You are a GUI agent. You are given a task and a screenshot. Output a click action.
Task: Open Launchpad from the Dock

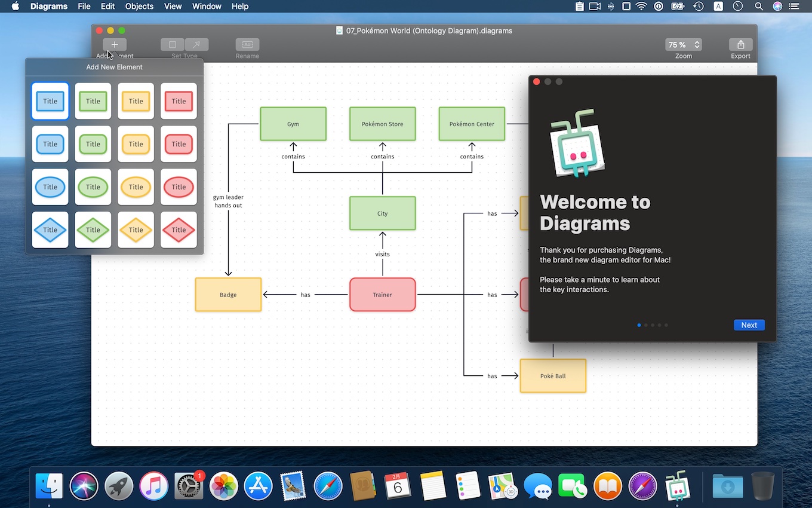[119, 486]
